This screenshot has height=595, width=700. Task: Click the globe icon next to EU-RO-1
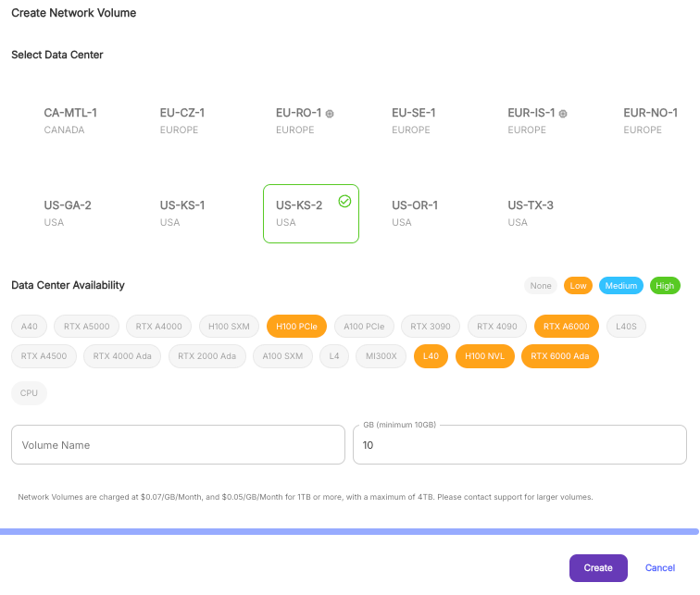[330, 114]
